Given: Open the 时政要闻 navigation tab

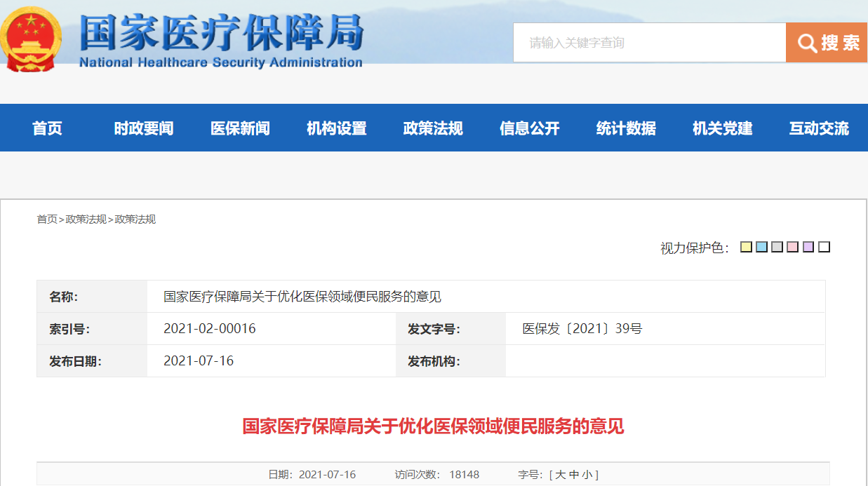Looking at the screenshot, I should [144, 128].
